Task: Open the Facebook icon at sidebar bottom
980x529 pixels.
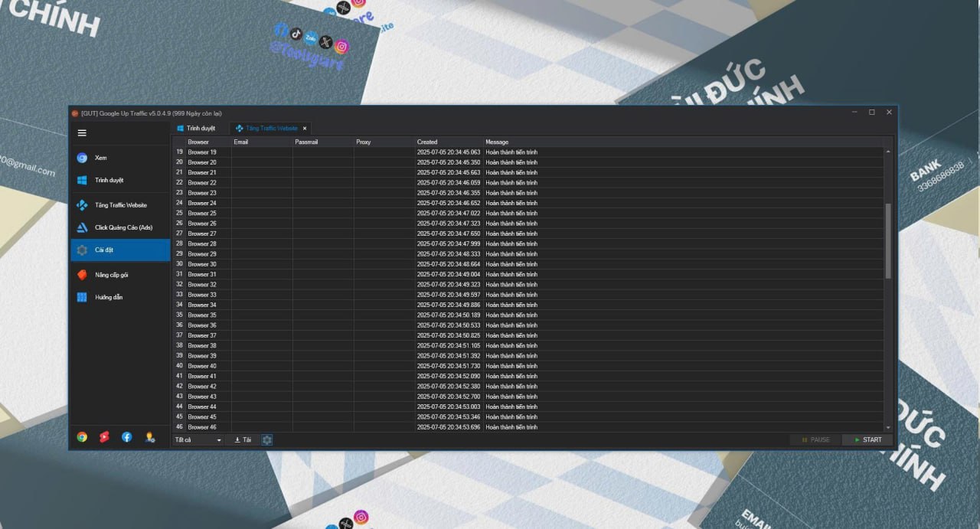Action: click(127, 437)
